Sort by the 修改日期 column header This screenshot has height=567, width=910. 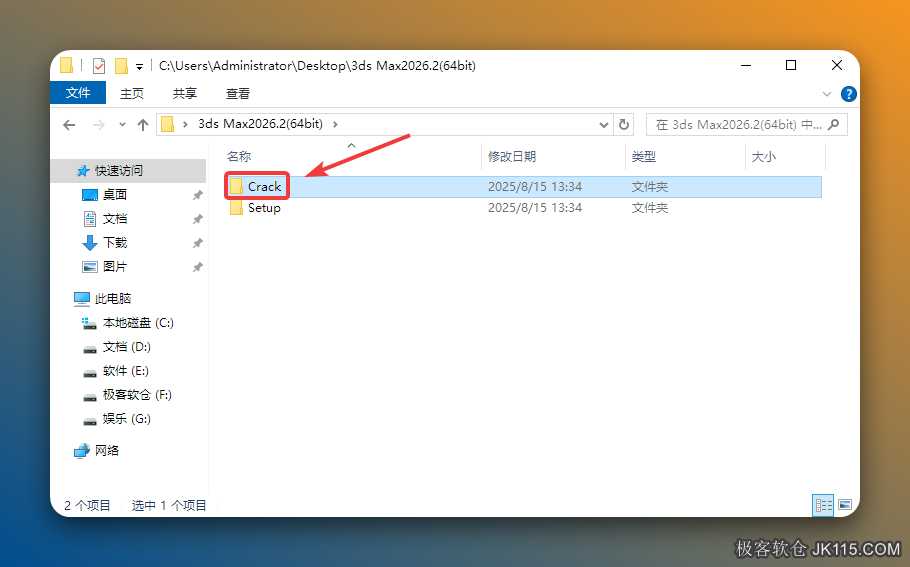tap(512, 156)
